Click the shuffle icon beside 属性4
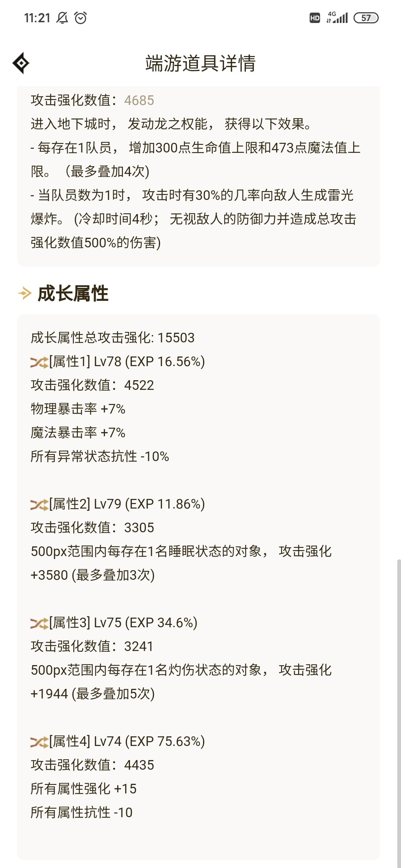401x868 pixels. pos(39,742)
